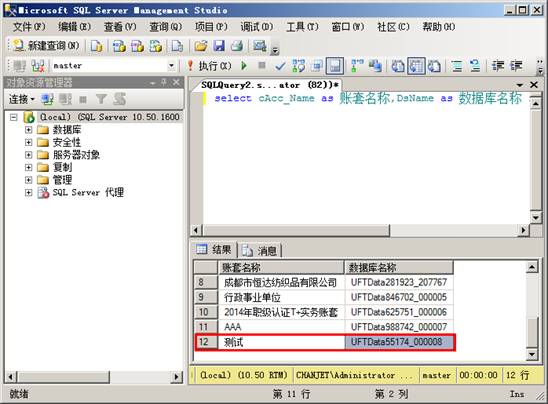548x404 pixels.
Task: Click the Increase Indent toolbar icon
Action: [516, 66]
